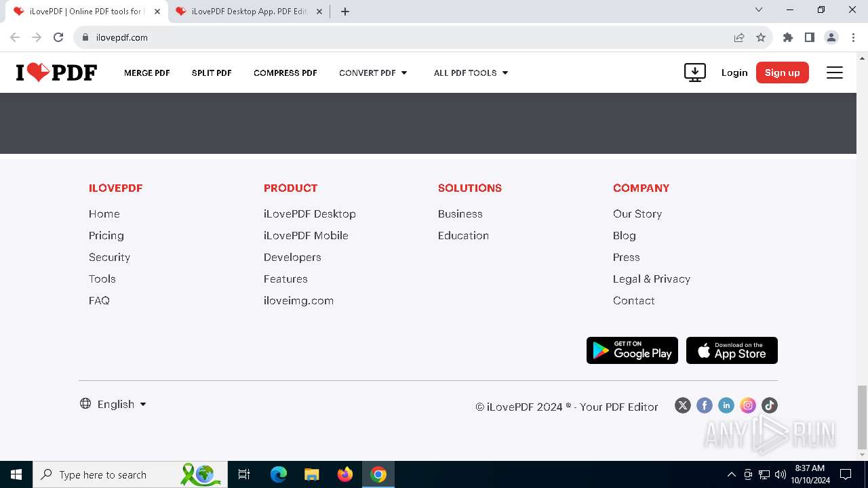Open Chrome extensions puzzle icon

pos(788,37)
